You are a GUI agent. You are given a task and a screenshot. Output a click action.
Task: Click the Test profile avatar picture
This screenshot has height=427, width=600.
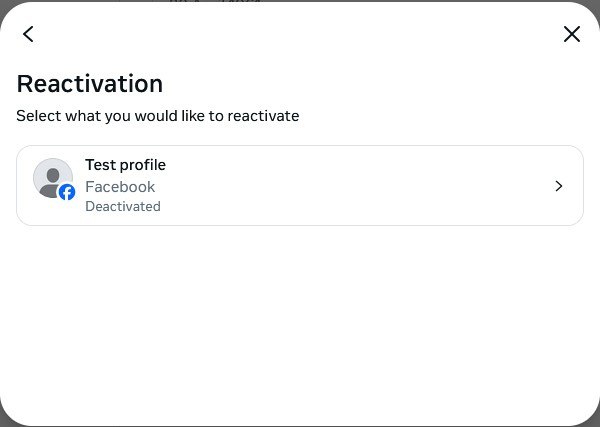[x=51, y=177]
